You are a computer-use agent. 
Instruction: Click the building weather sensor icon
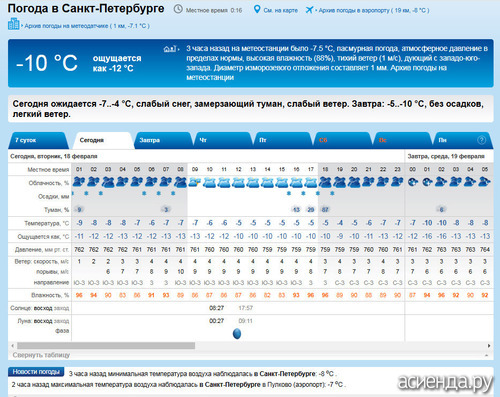tap(14, 24)
